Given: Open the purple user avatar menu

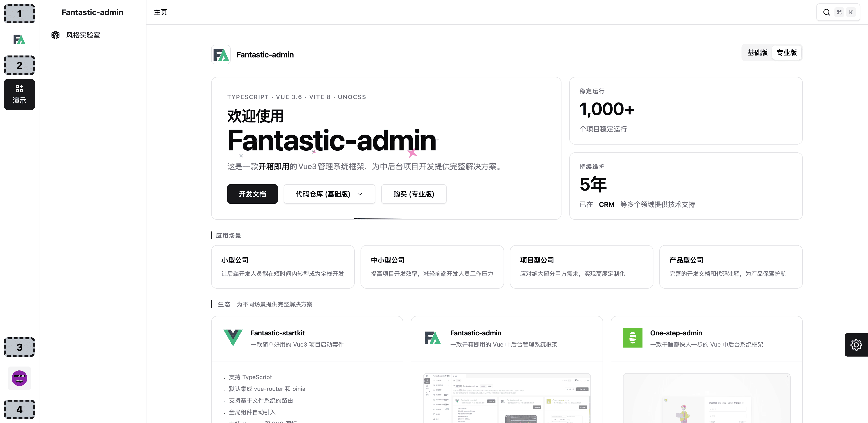Looking at the screenshot, I should tap(19, 378).
